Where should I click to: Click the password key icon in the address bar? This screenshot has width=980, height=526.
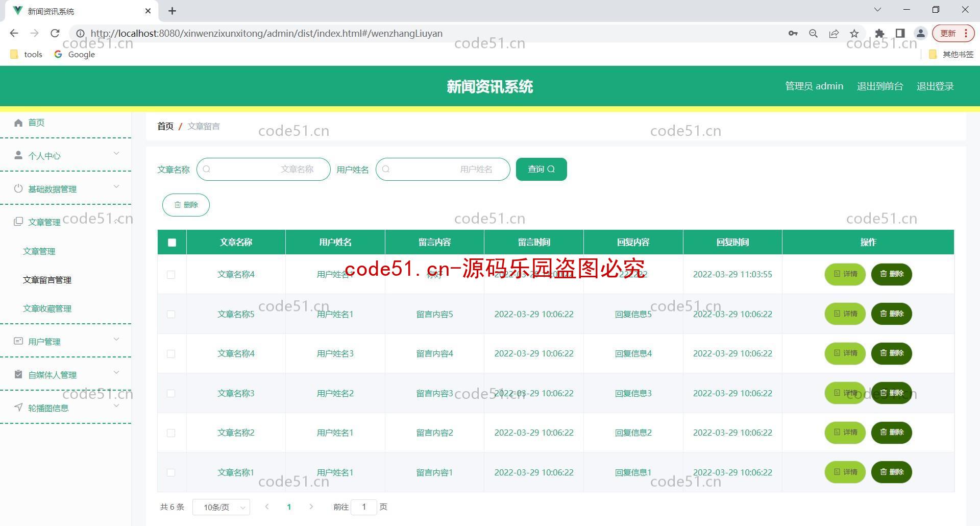coord(793,33)
